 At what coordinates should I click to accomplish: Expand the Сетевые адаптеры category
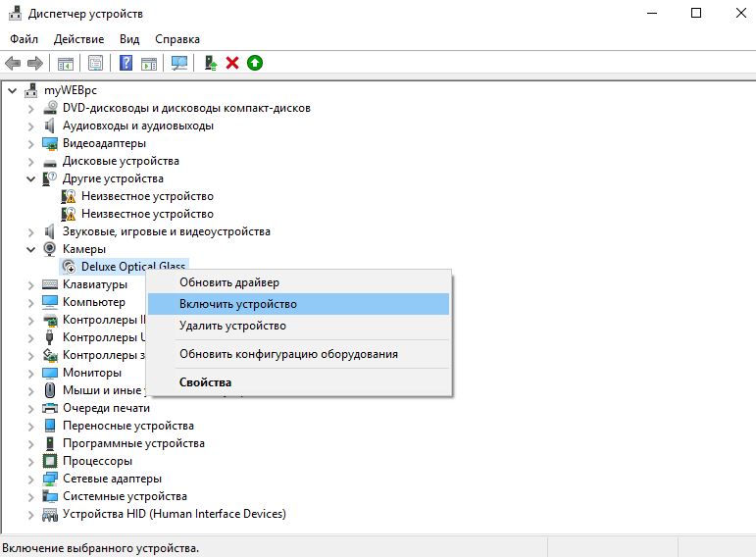[30, 479]
